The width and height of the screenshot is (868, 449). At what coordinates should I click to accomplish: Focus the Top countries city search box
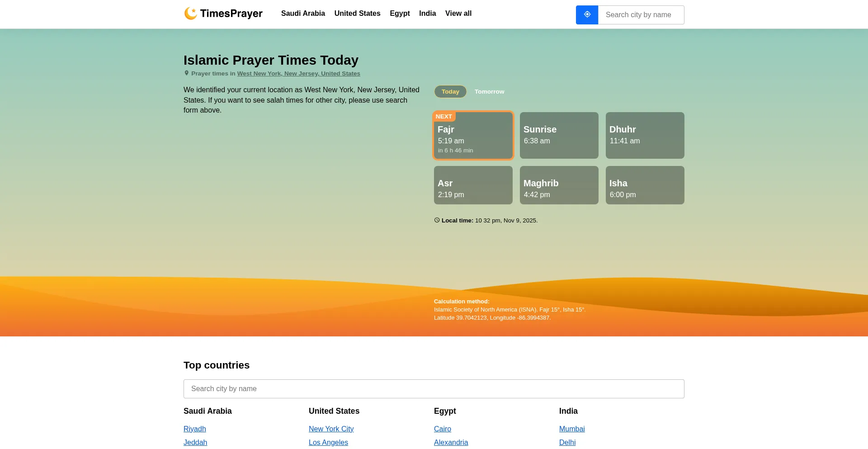[434, 389]
